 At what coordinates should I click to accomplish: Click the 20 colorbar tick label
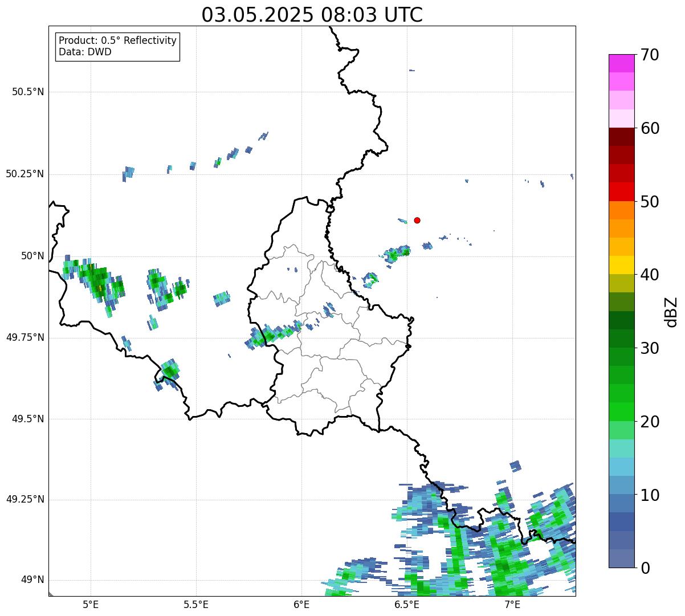650,422
